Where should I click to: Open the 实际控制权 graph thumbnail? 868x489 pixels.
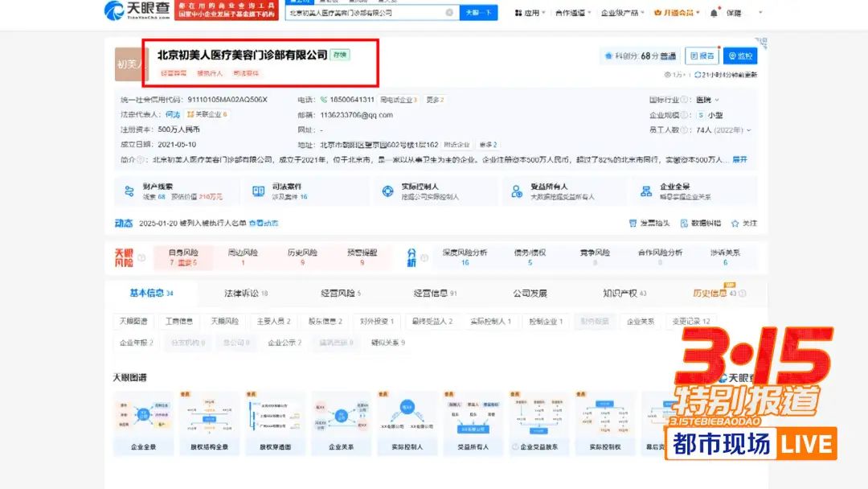(604, 423)
